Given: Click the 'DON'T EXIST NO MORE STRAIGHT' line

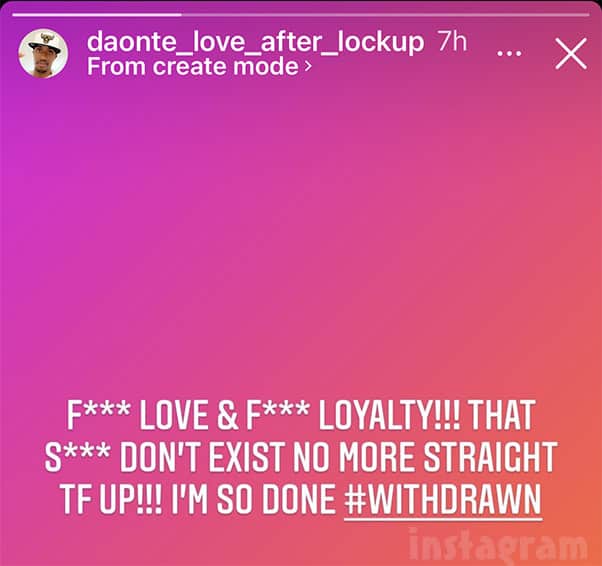Looking at the screenshot, I should [339, 457].
